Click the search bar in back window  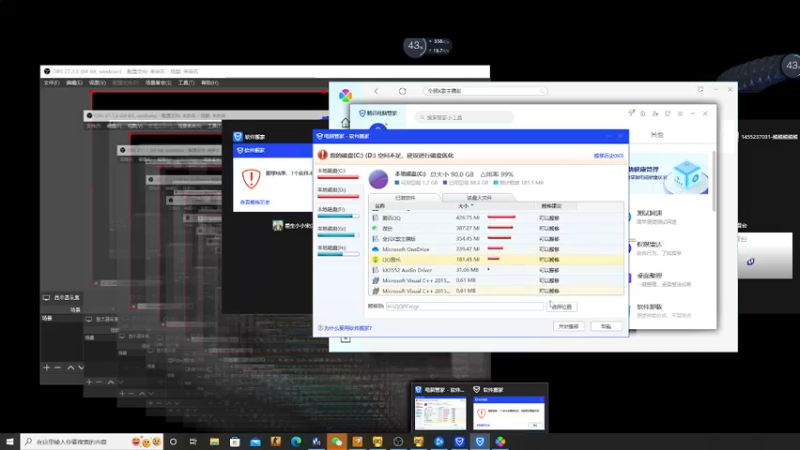[485, 91]
